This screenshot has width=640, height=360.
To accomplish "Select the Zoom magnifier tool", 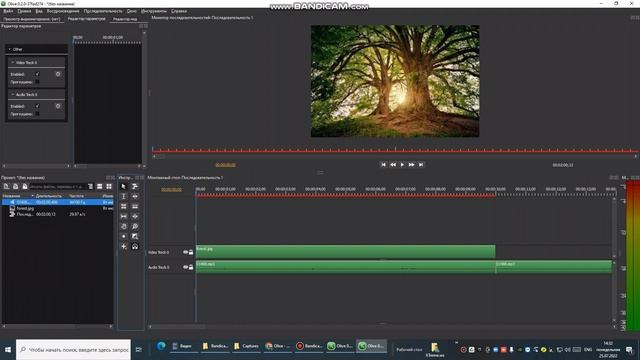I will [x=135, y=226].
